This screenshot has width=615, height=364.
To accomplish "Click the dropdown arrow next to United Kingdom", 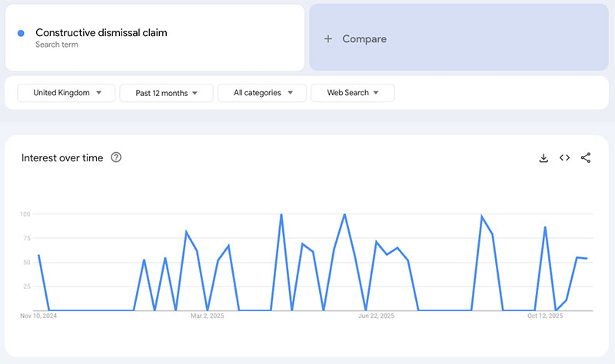I will point(99,93).
